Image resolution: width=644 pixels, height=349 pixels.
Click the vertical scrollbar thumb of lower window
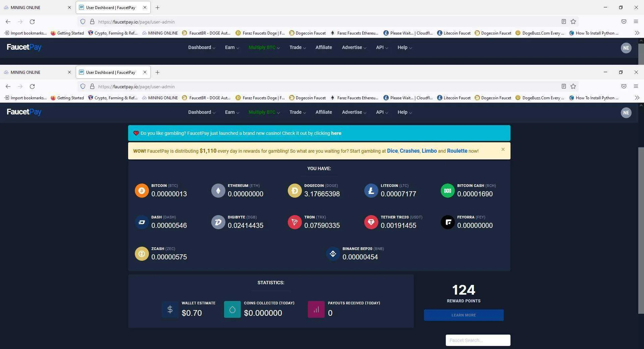(x=641, y=231)
